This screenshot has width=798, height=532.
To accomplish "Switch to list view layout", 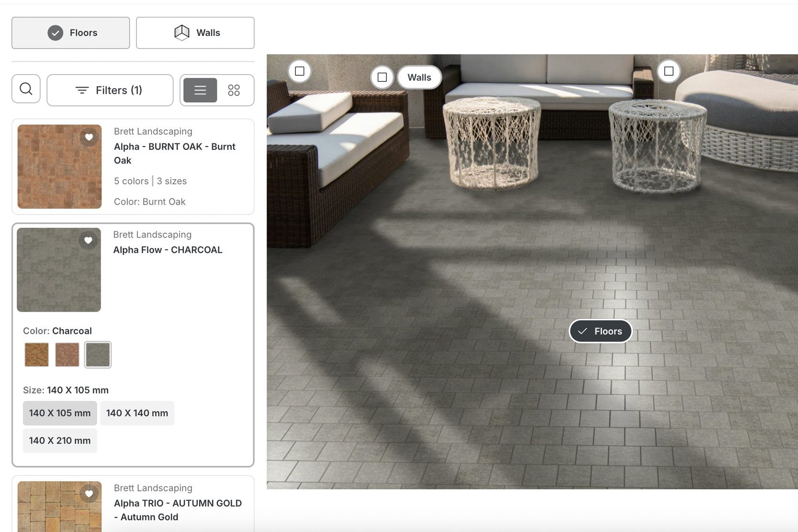I will (200, 90).
